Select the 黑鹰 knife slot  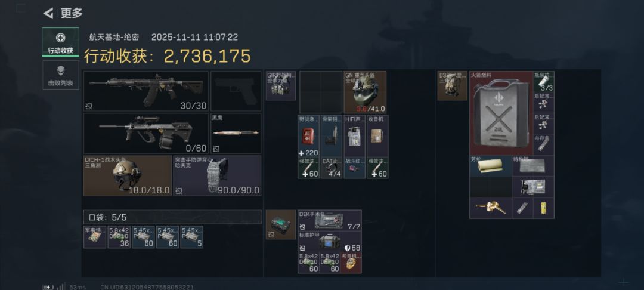(x=236, y=134)
